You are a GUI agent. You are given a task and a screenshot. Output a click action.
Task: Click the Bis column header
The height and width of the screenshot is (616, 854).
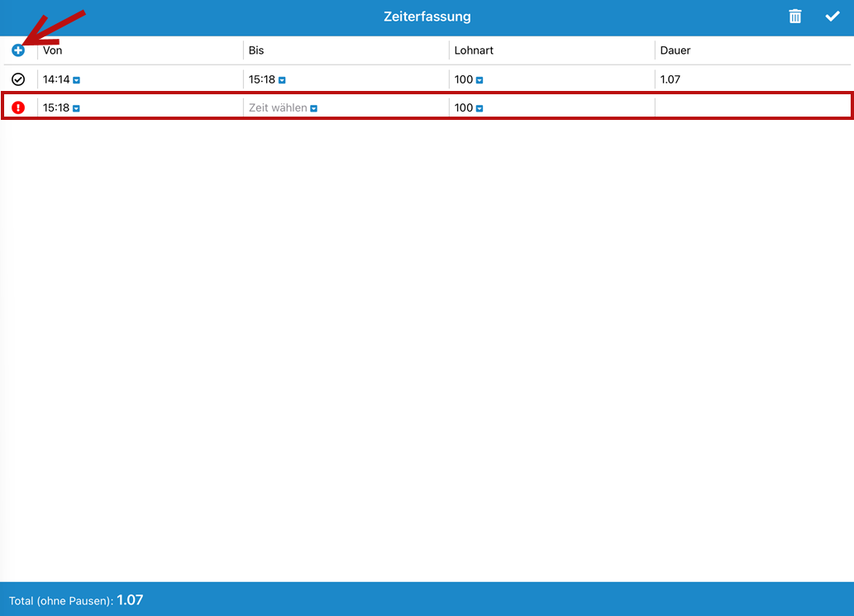(x=256, y=50)
